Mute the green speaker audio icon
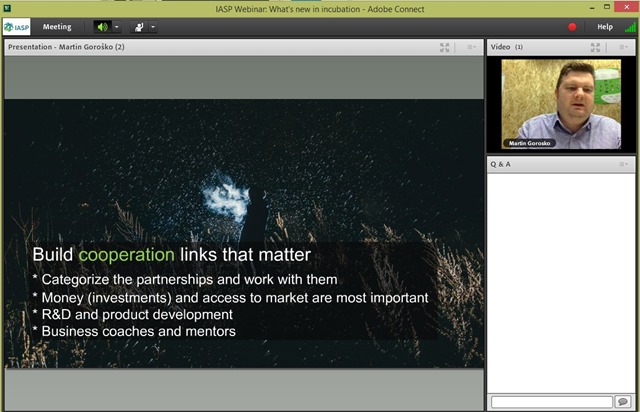This screenshot has height=412, width=640. 102,27
